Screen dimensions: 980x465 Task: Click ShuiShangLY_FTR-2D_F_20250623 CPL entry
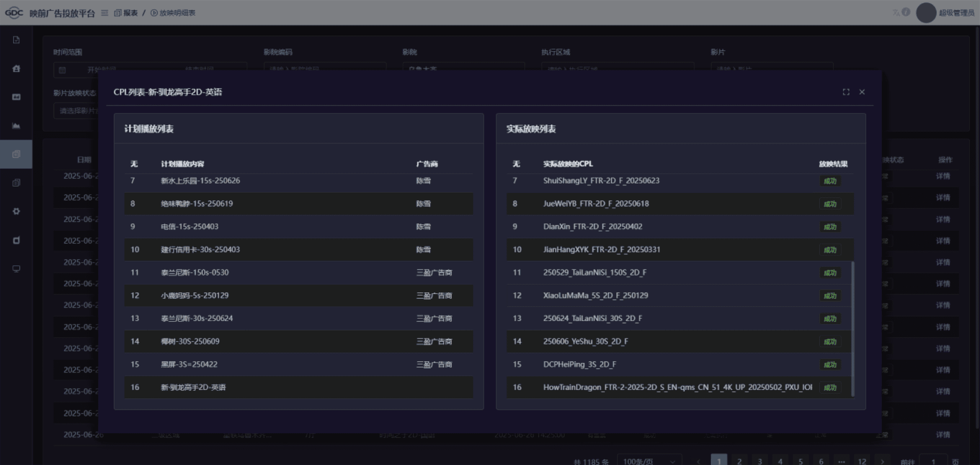601,181
